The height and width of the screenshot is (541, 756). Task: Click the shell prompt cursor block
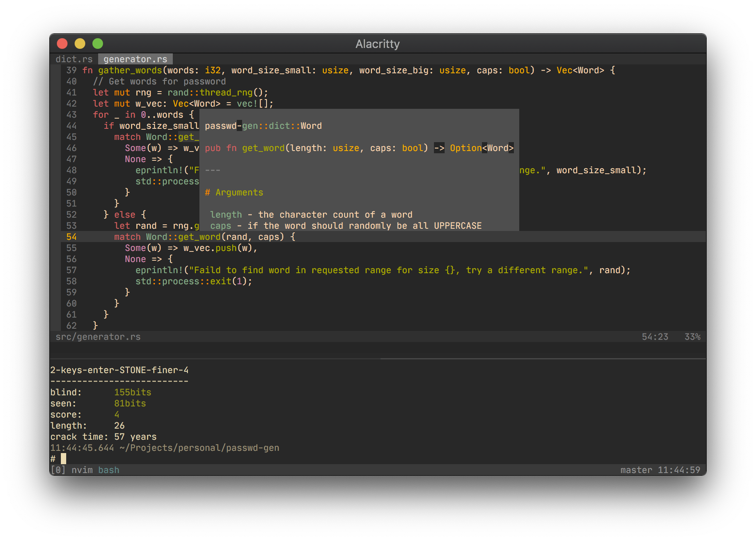click(64, 459)
